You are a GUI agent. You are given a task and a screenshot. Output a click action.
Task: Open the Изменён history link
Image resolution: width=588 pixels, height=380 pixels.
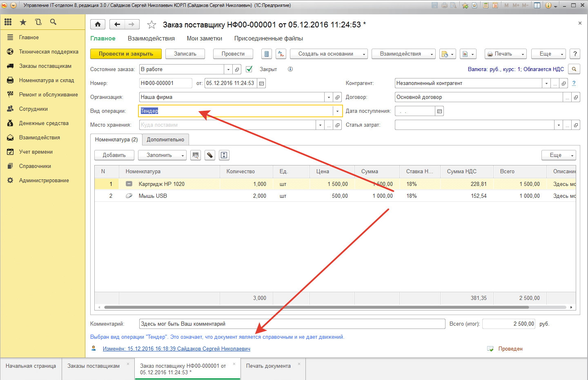(x=176, y=349)
